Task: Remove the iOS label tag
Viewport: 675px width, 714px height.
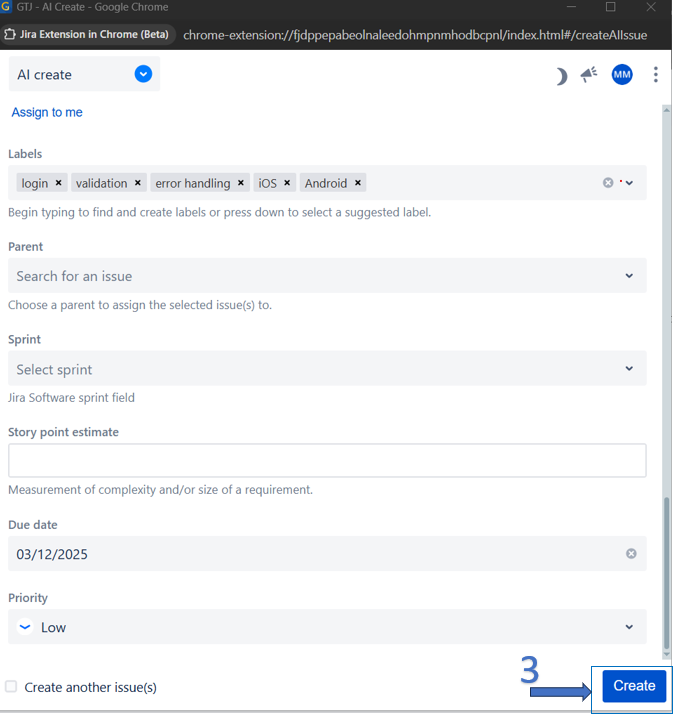Action: pyautogui.click(x=287, y=183)
